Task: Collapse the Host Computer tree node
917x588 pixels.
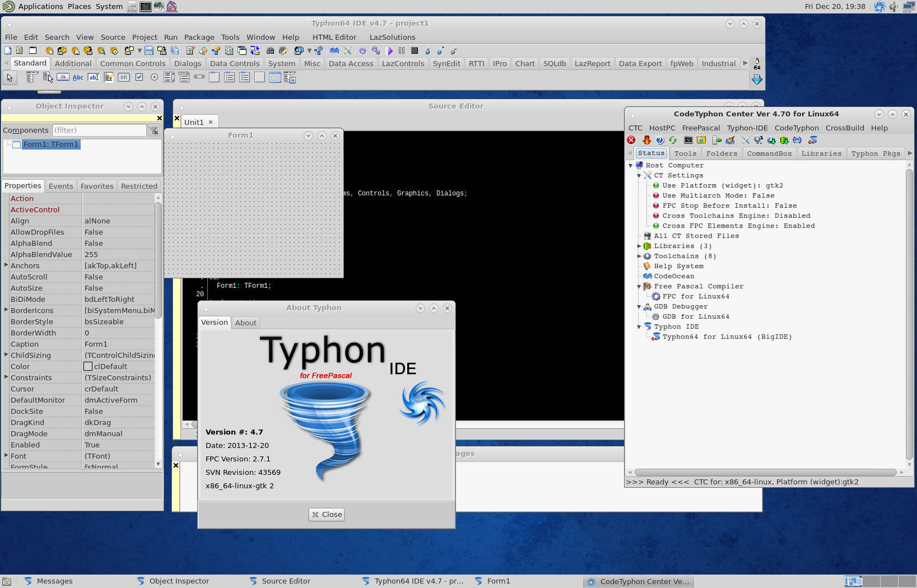Action: tap(631, 165)
